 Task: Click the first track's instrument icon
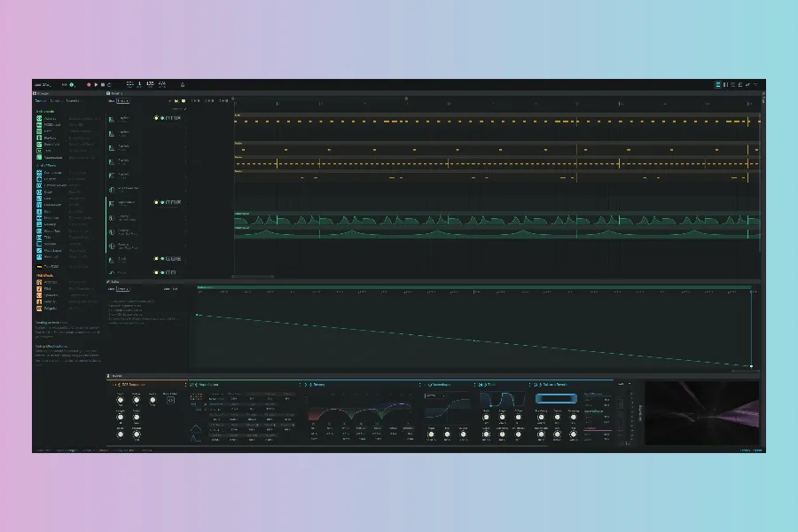[112, 118]
